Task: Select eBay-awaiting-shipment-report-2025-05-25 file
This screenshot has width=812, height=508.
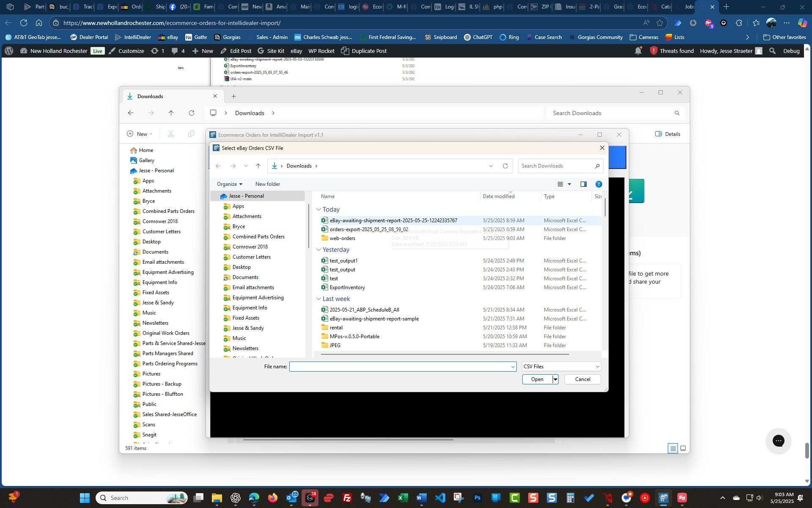Action: click(x=393, y=221)
